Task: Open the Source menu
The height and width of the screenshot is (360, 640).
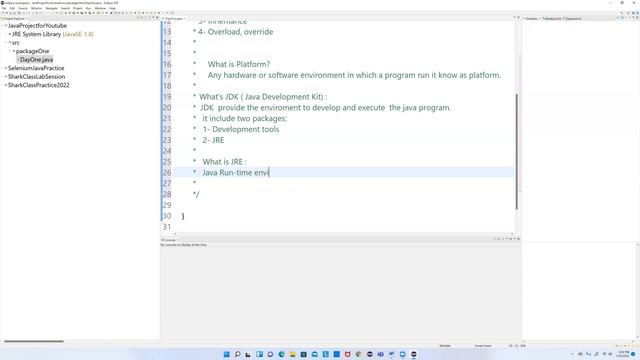Action: pos(23,8)
